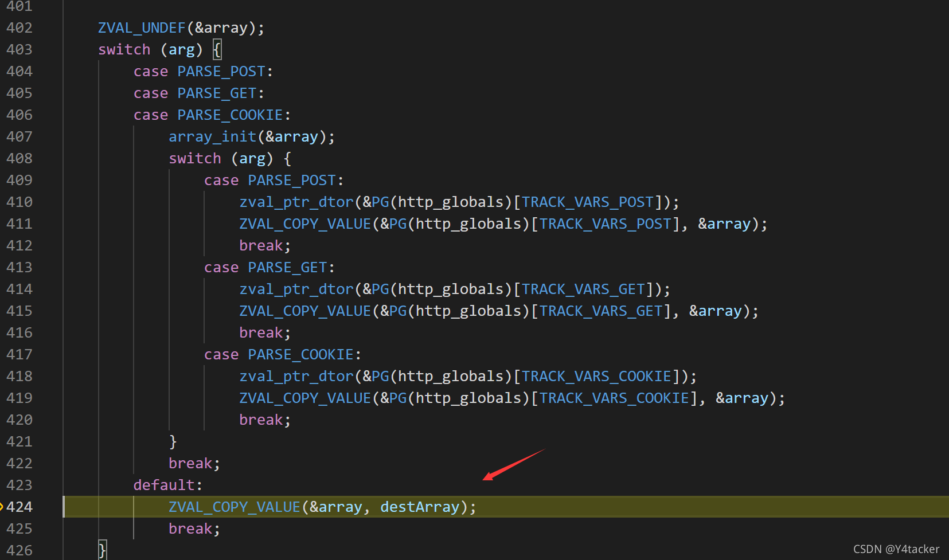The width and height of the screenshot is (949, 560).
Task: Click TRACK_VARS_POST on line 410
Action: tap(588, 202)
